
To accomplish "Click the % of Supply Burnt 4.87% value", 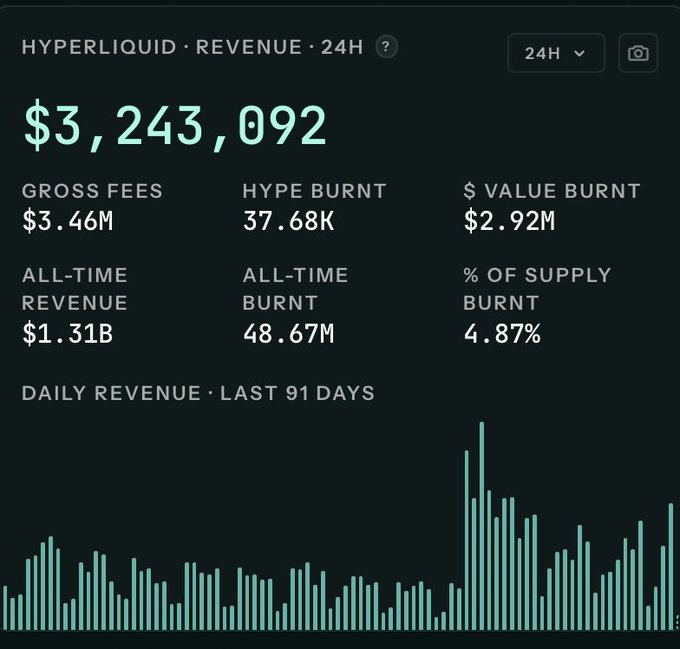I will (502, 333).
